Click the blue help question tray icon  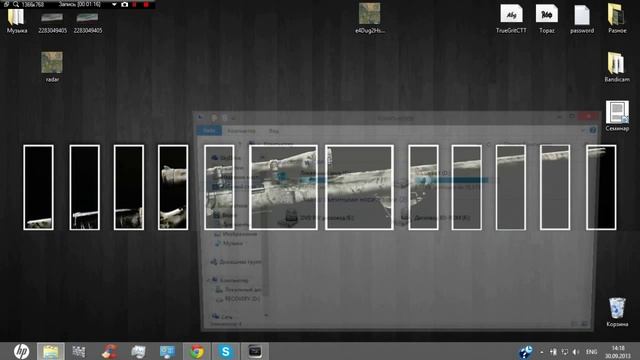point(525,352)
